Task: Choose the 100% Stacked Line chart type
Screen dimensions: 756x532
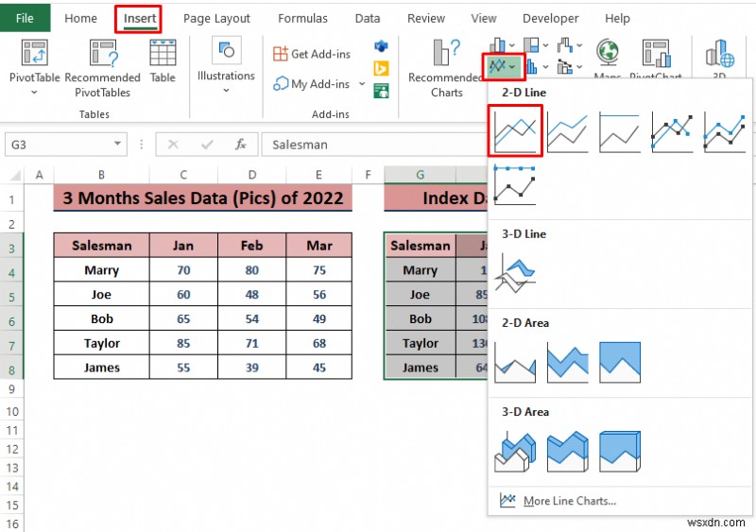Action: 620,131
